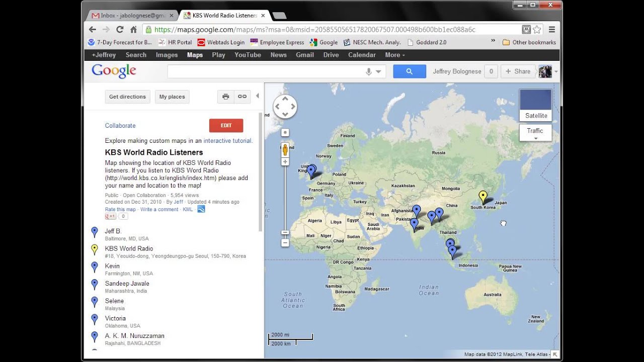Screen dimensions: 644x362
Task: Click the Share button
Action: [x=518, y=71]
